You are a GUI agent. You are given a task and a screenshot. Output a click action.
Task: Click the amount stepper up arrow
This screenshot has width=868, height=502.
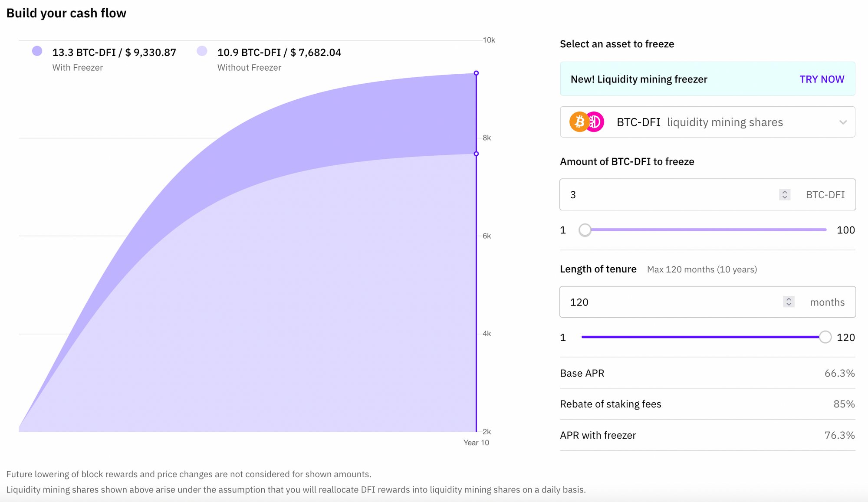(x=784, y=192)
